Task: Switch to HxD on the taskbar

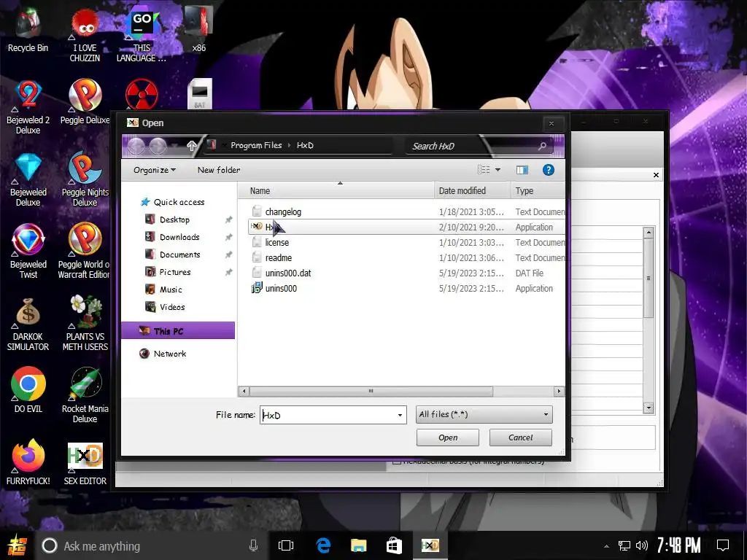Action: pyautogui.click(x=430, y=545)
